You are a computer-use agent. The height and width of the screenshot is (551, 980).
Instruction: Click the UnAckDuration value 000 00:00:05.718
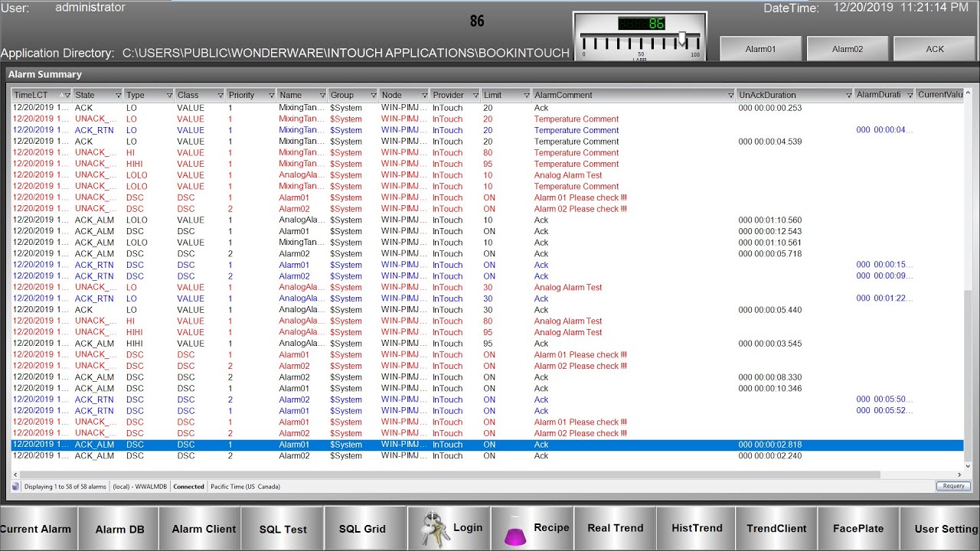pos(769,254)
